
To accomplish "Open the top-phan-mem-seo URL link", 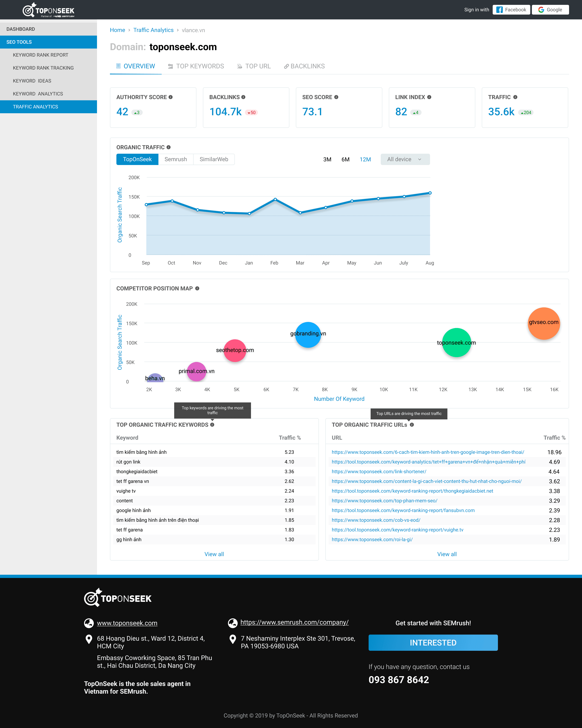I will [384, 500].
